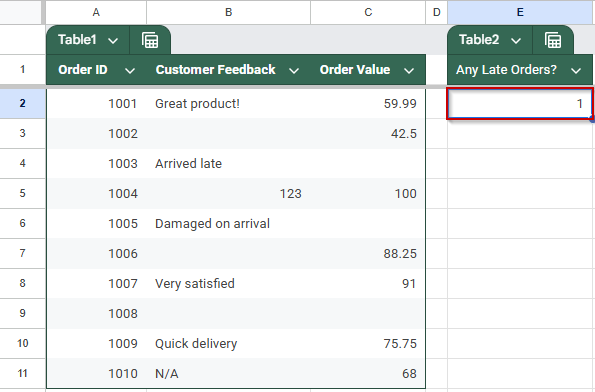595x392 pixels.
Task: Click cell E2 showing value 1
Action: 520,104
